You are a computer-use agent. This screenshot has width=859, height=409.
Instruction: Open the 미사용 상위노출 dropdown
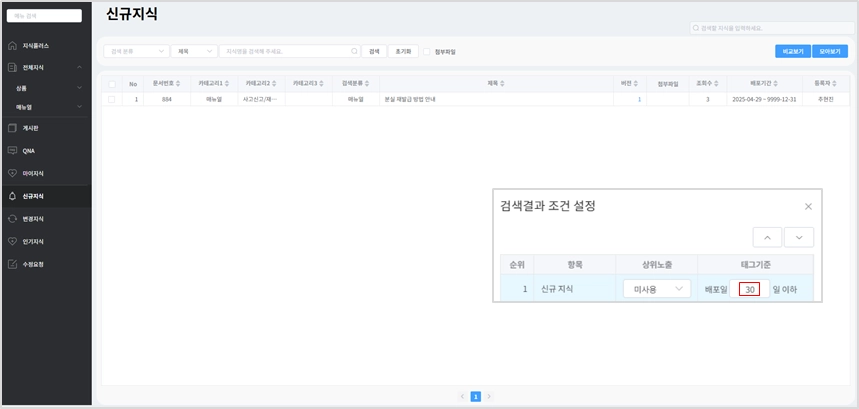click(x=657, y=289)
